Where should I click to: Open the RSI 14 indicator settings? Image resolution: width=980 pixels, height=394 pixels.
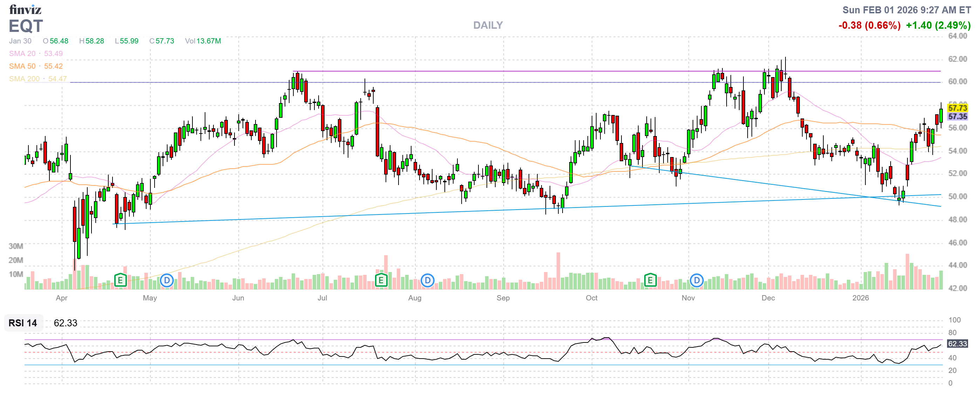23,323
